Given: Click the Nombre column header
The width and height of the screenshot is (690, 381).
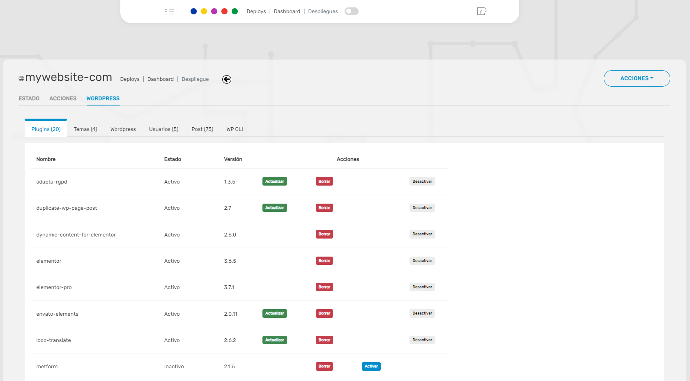Looking at the screenshot, I should click(x=46, y=159).
